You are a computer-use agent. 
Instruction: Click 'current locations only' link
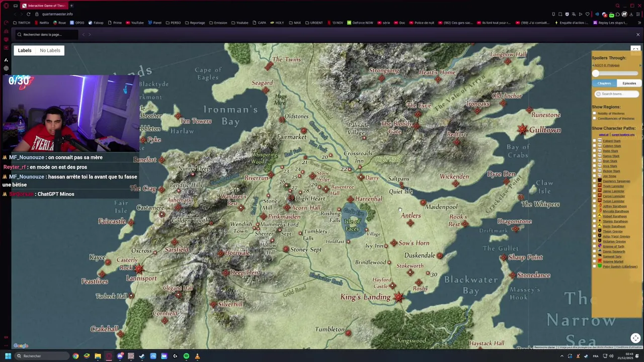click(x=623, y=135)
